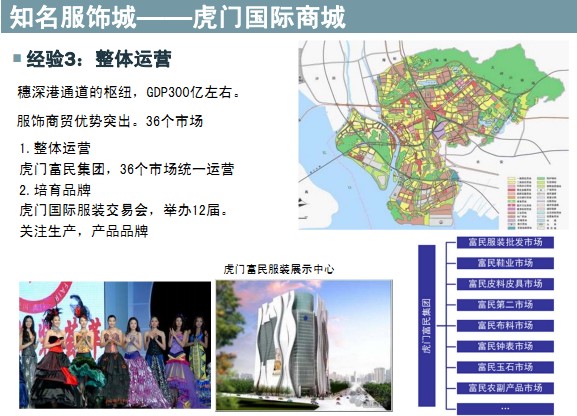Click the 富民布料市场 box
Viewport: 577px width, 416px height.
click(x=505, y=325)
